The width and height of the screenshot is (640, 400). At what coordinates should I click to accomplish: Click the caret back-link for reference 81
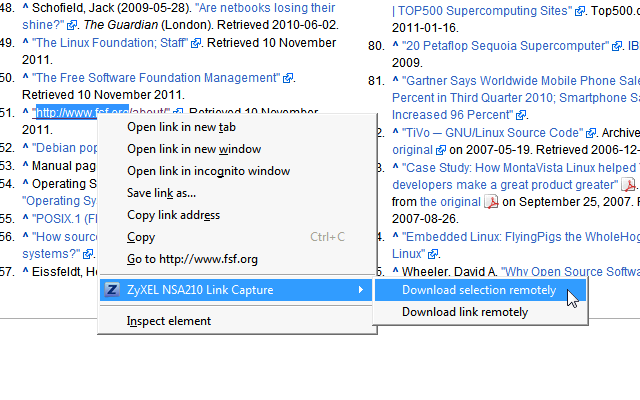(395, 80)
